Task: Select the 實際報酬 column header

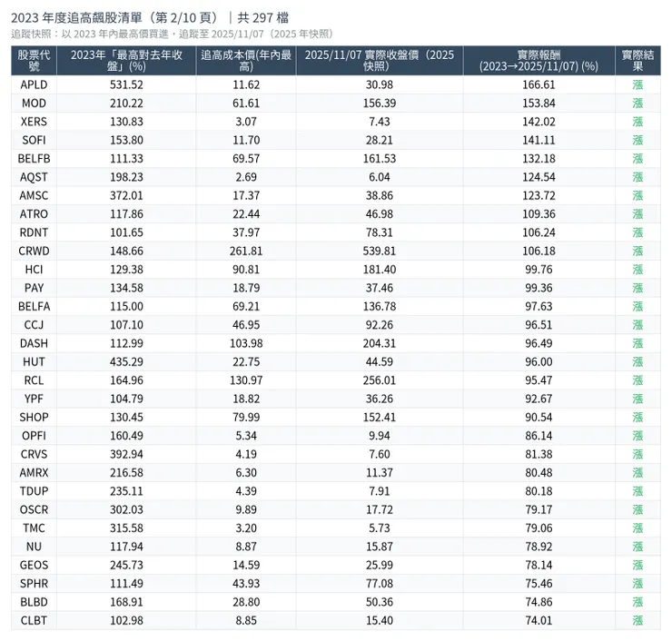Action: 539,61
